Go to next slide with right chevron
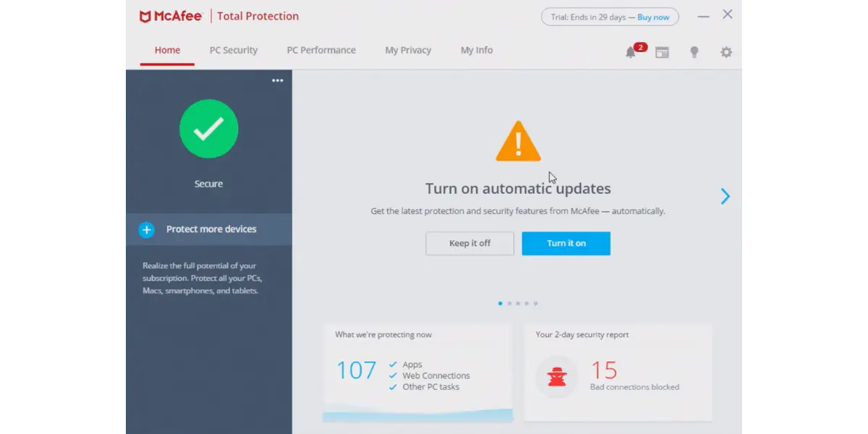The image size is (868, 434). [x=726, y=196]
